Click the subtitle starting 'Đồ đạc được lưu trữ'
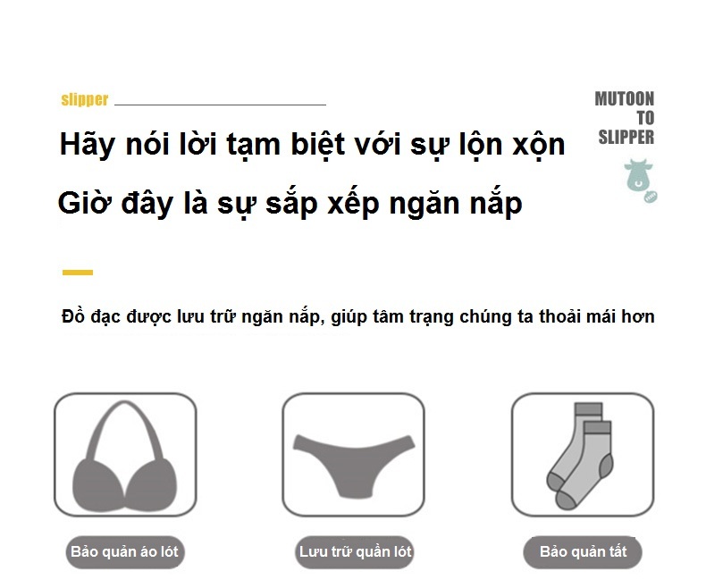706x588 pixels. (x=358, y=316)
